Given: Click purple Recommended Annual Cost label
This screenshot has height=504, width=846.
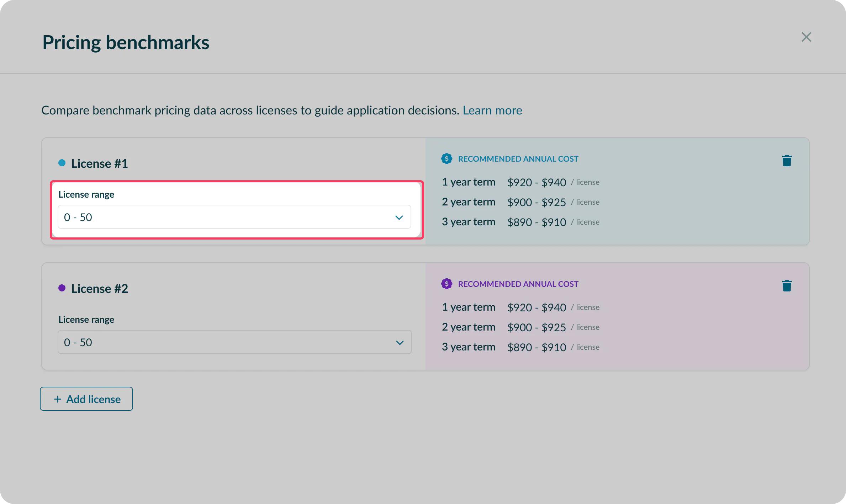Looking at the screenshot, I should (x=518, y=284).
